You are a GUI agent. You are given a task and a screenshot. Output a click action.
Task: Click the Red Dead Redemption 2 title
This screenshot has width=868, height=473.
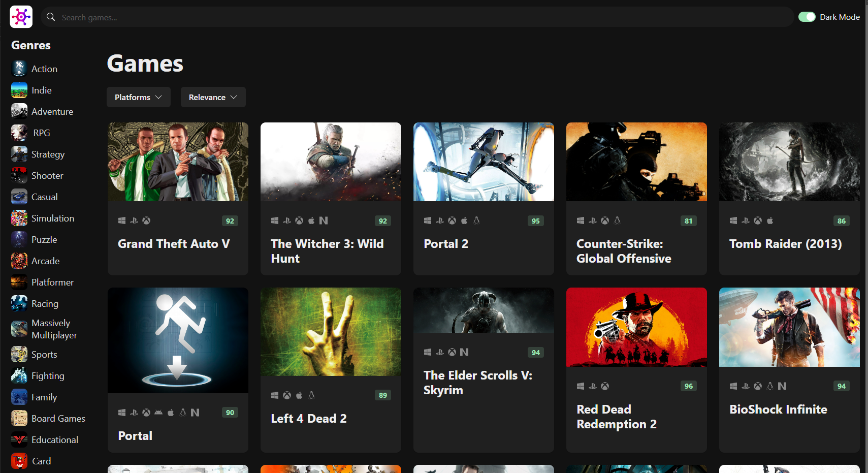617,417
